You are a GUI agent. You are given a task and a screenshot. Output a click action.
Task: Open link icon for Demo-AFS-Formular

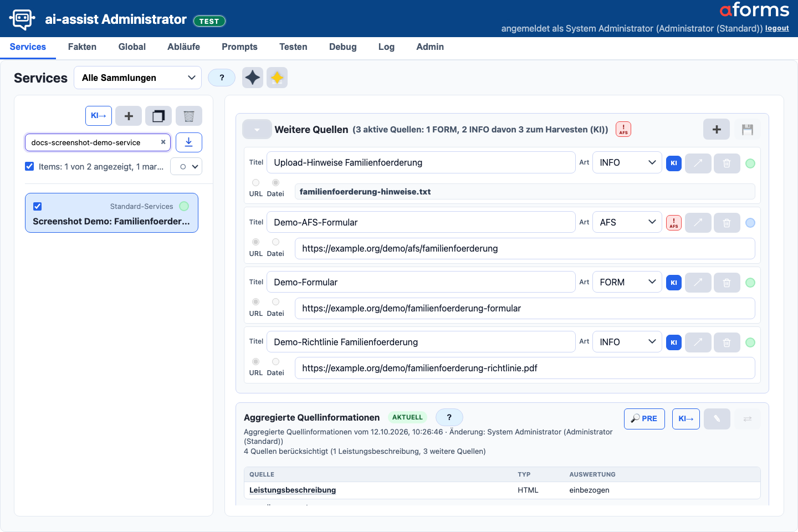tap(698, 223)
